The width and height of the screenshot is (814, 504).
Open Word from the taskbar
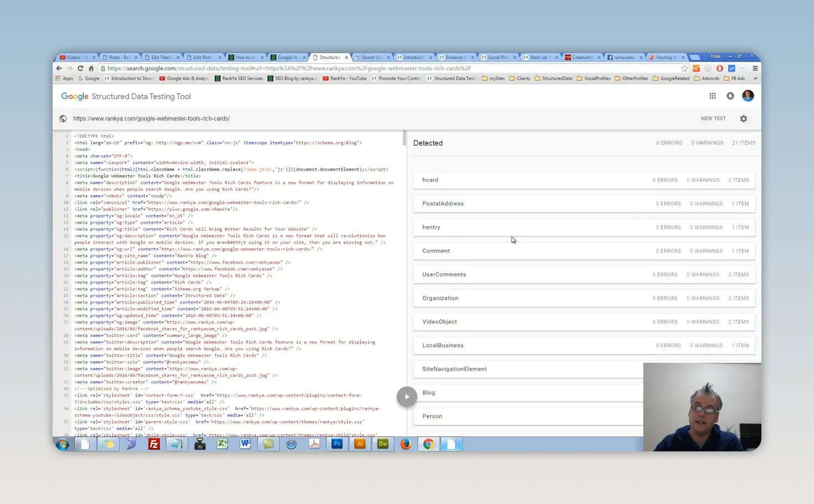pos(245,444)
